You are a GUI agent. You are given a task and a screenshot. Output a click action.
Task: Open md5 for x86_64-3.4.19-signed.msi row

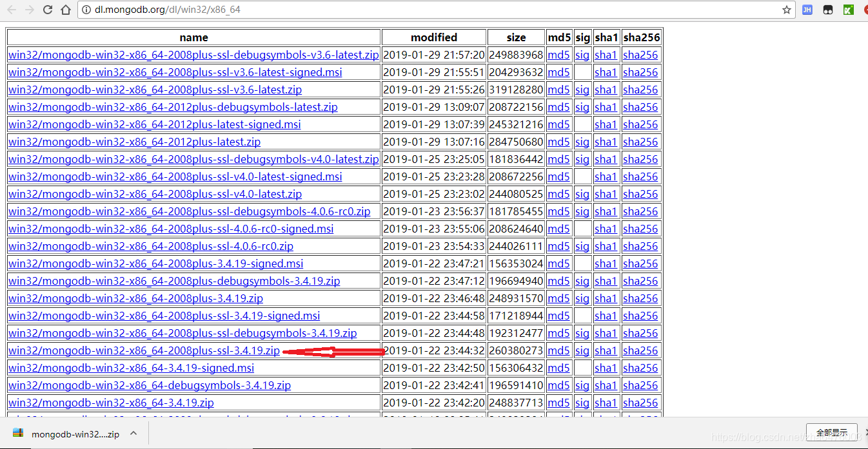[558, 368]
